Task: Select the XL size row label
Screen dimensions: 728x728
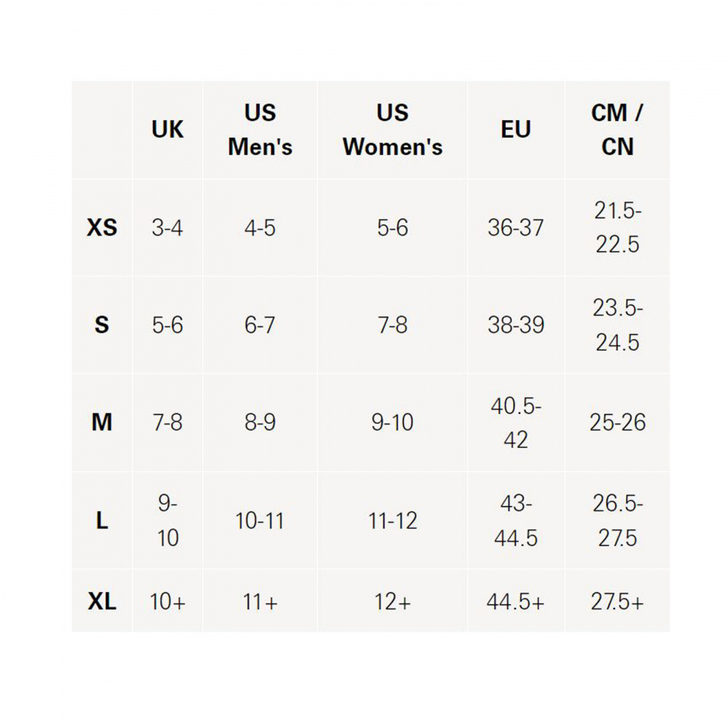Action: point(102,602)
